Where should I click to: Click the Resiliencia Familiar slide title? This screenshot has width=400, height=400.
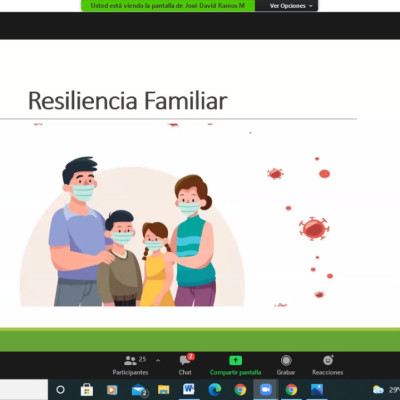pos(128,100)
